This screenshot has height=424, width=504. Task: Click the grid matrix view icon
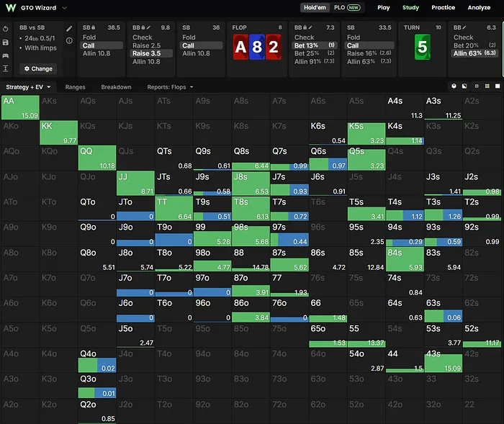(x=487, y=86)
